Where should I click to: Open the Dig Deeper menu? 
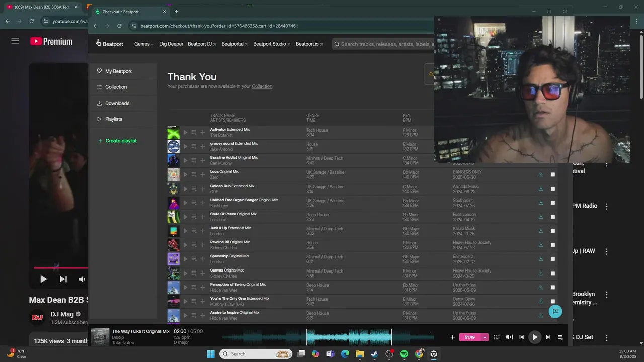171,44
